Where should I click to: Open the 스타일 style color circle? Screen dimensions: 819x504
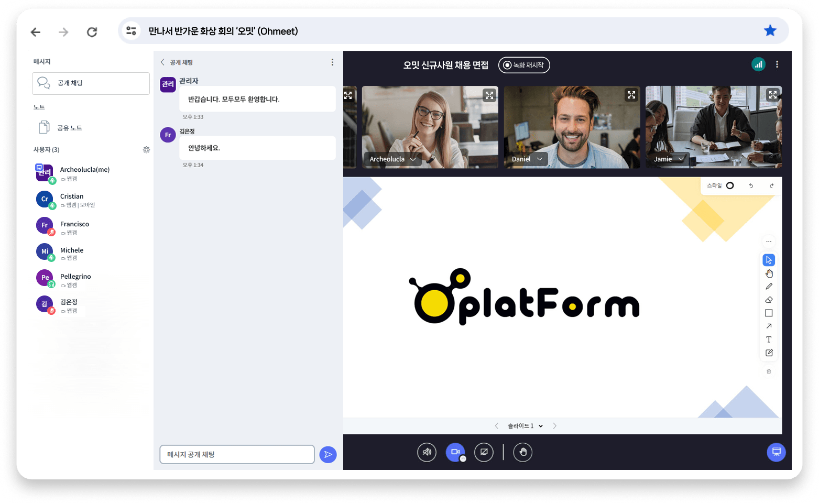click(730, 185)
